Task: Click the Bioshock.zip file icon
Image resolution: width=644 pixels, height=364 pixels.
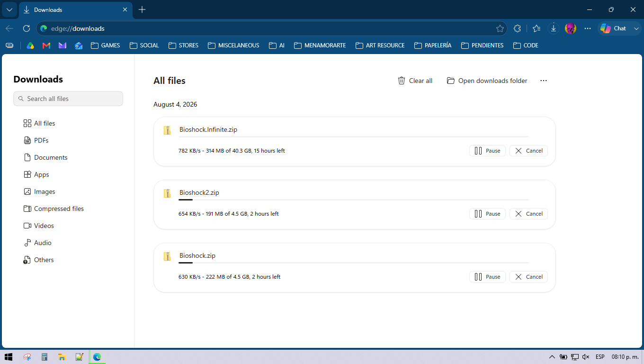Action: coord(167,256)
